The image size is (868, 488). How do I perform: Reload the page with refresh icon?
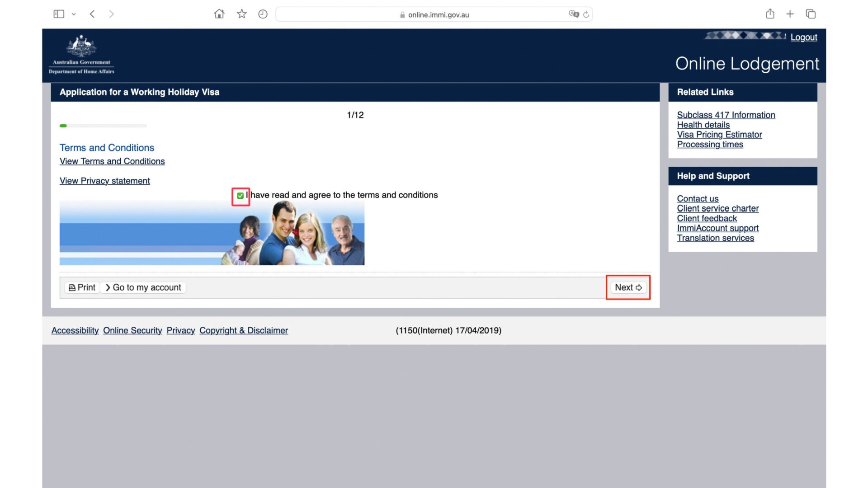[586, 14]
